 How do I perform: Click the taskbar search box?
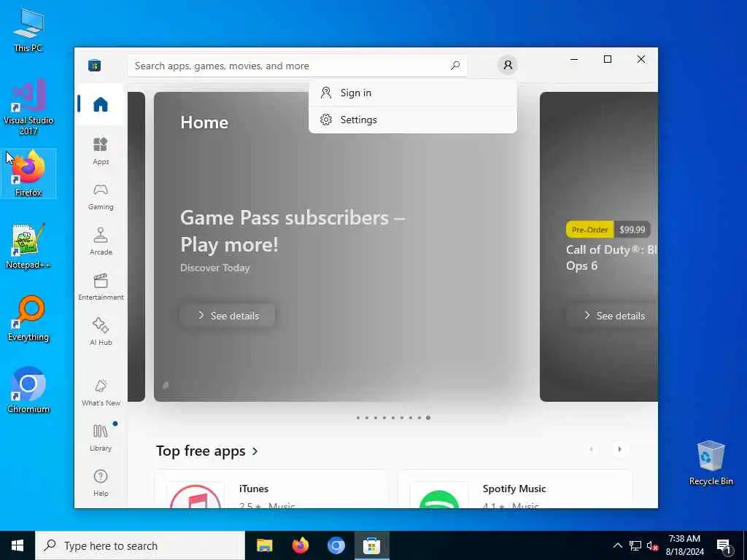(x=140, y=545)
